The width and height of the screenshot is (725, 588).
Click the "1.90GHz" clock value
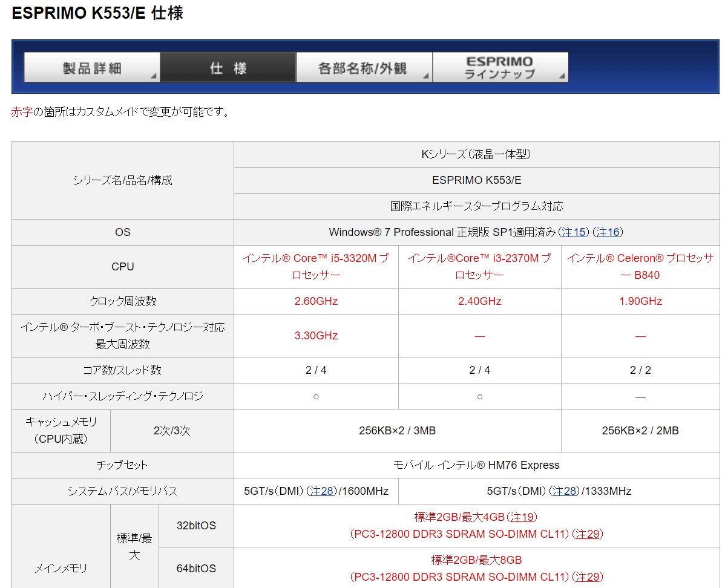point(640,301)
